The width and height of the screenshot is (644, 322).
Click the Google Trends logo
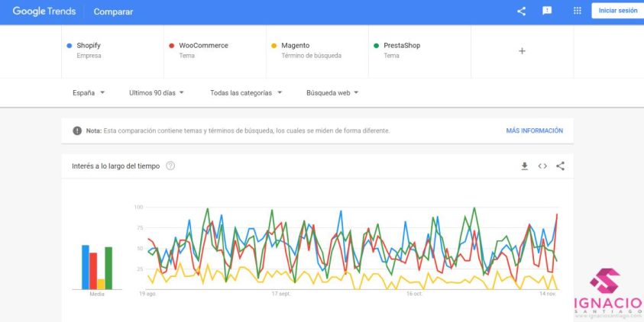[x=44, y=11]
